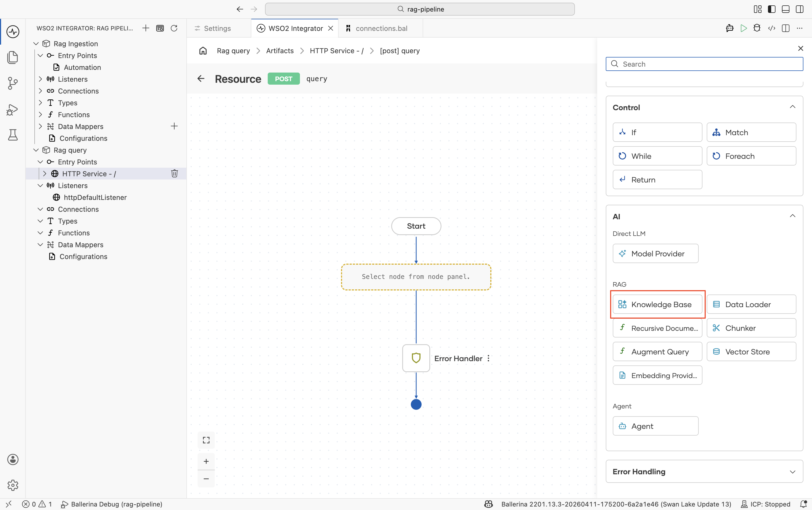Add a new Data Mapper with plus

tap(174, 126)
